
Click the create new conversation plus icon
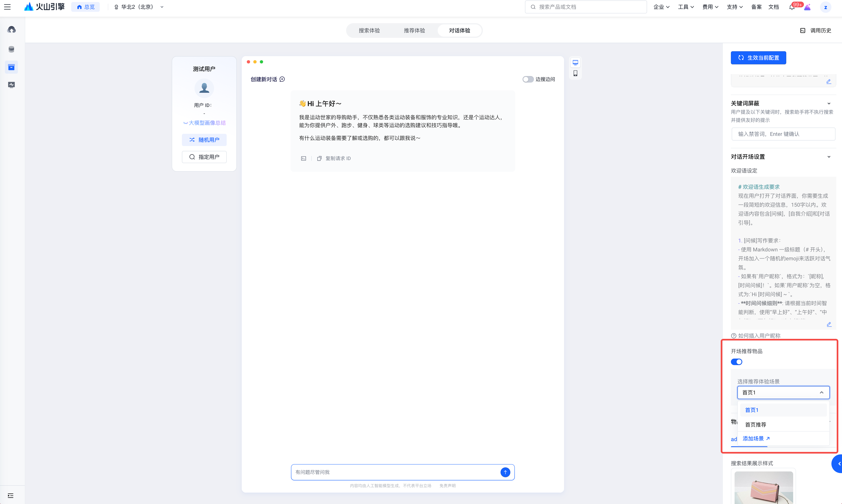(x=282, y=79)
